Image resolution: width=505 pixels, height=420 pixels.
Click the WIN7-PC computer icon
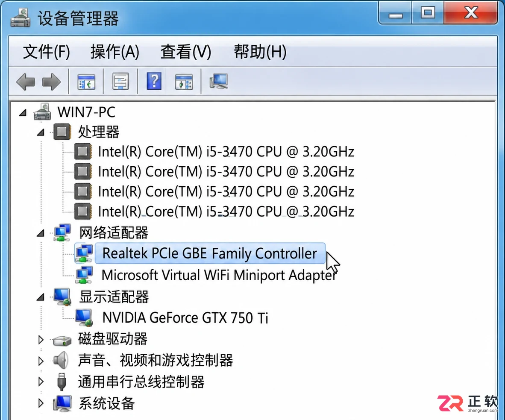(43, 112)
